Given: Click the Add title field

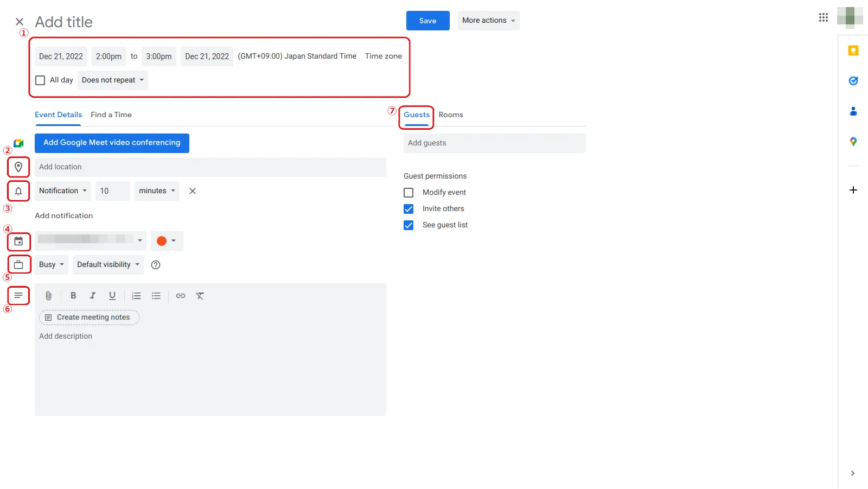Looking at the screenshot, I should [x=63, y=22].
